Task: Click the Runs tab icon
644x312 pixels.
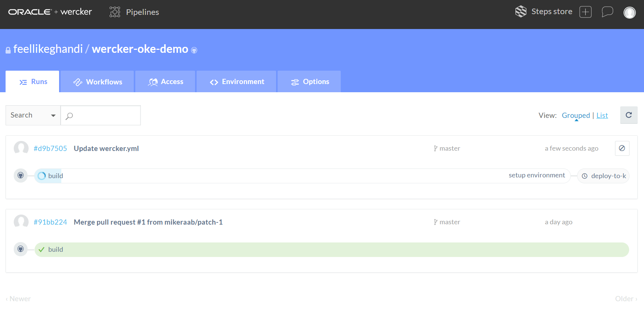Action: pyautogui.click(x=23, y=82)
